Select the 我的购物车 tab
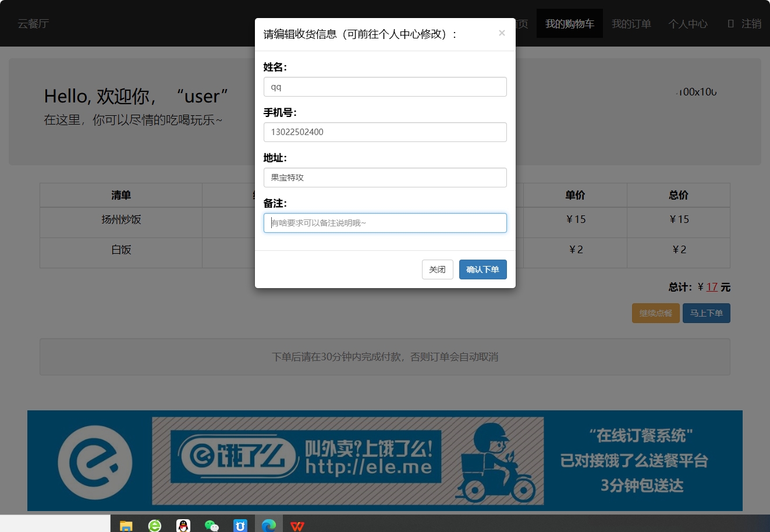Screen dimensions: 770x532 (x=569, y=23)
